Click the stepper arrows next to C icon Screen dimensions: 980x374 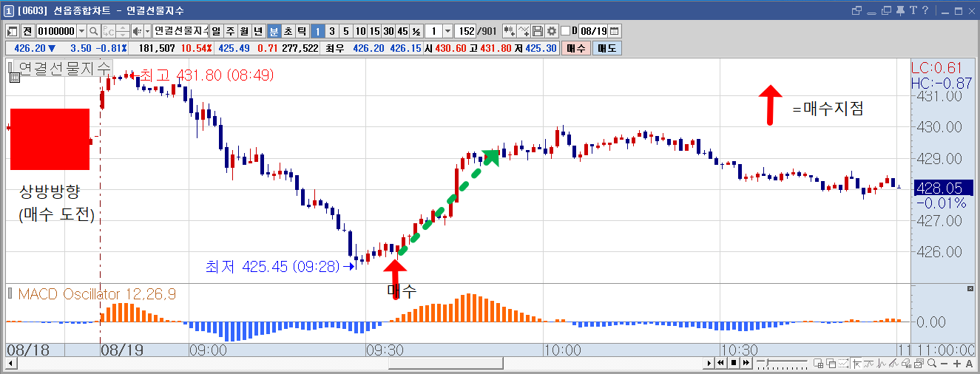(x=123, y=31)
